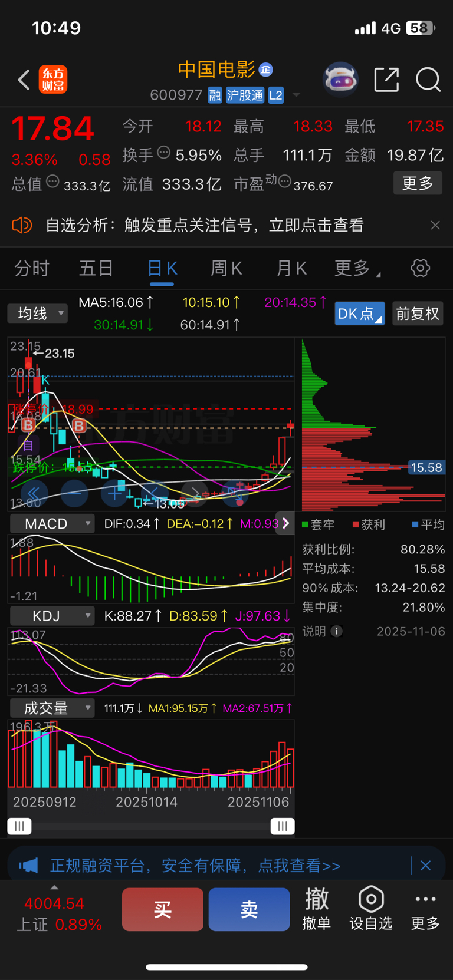
Task: Tap the 获利比例 80.28% value
Action: pyautogui.click(x=422, y=549)
